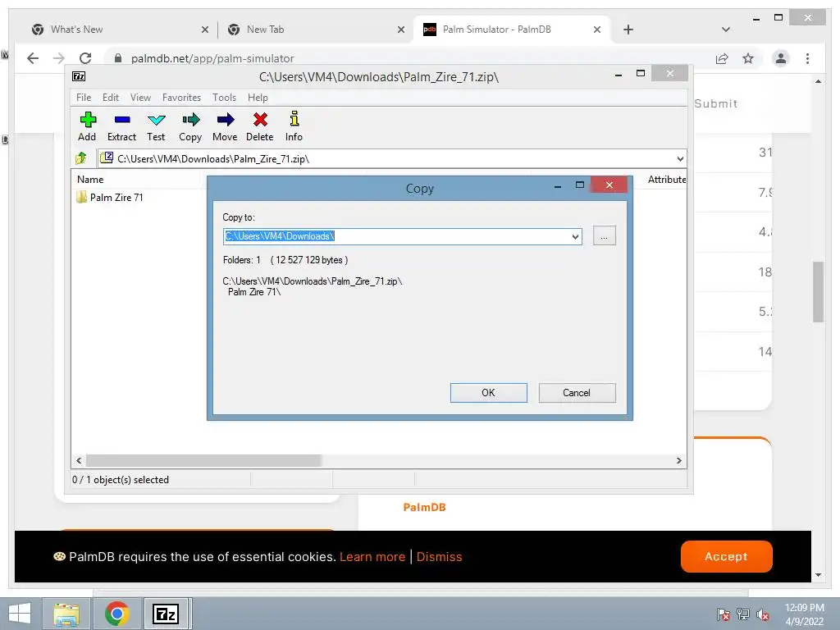Screen dimensions: 840x630
Task: Click the 7-Zip taskbar icon
Action: [x=166, y=614]
